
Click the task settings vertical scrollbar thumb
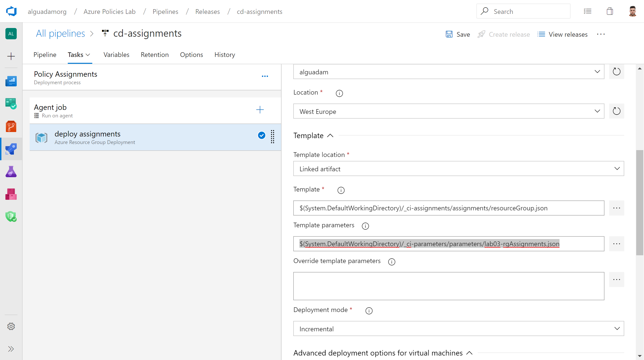point(640,203)
